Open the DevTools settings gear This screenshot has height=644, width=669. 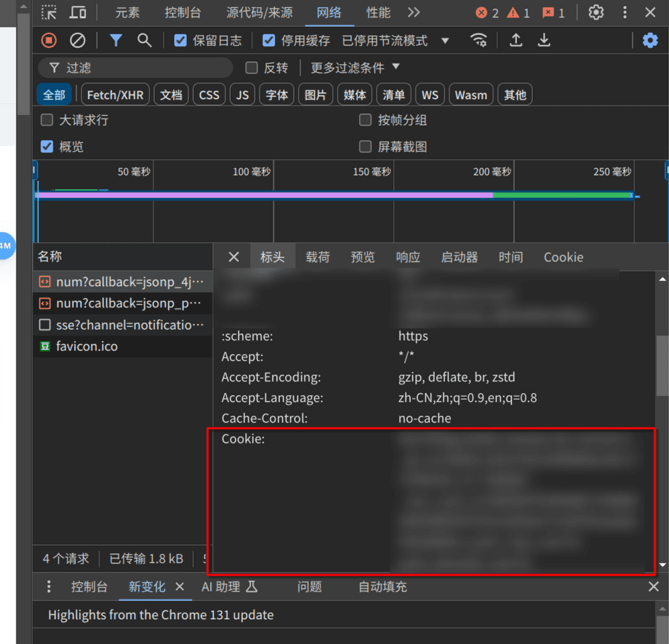tap(596, 12)
